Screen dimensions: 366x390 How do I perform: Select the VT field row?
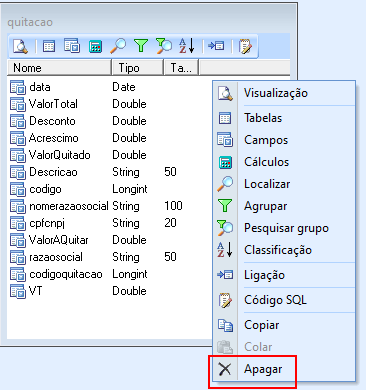(x=109, y=291)
